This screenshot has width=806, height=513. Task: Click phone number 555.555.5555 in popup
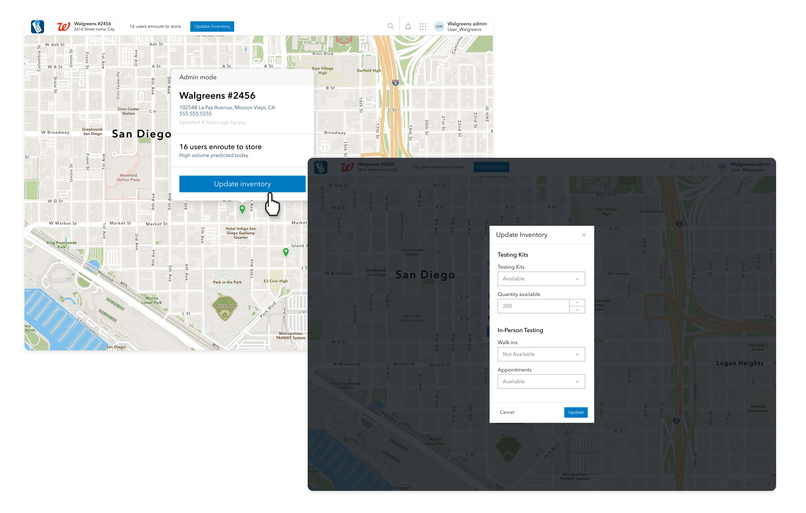coord(195,114)
